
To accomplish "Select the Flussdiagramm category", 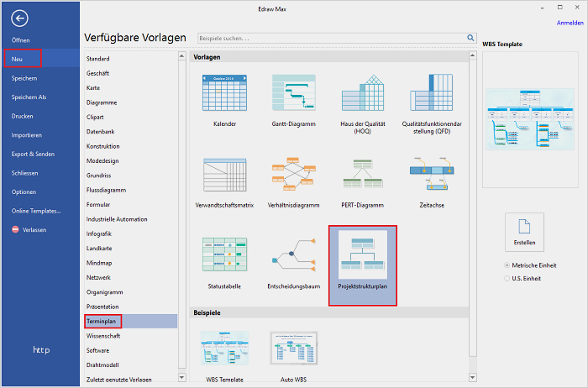I will coord(104,190).
